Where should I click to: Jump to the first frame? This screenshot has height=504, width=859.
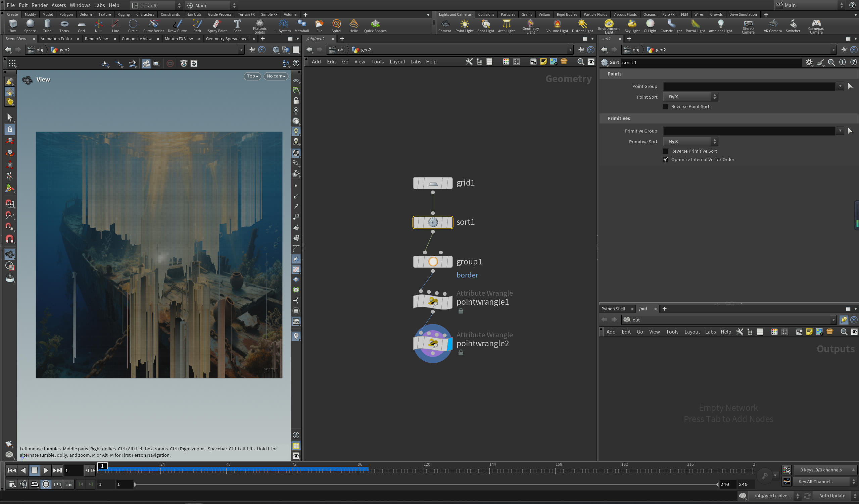coord(12,470)
